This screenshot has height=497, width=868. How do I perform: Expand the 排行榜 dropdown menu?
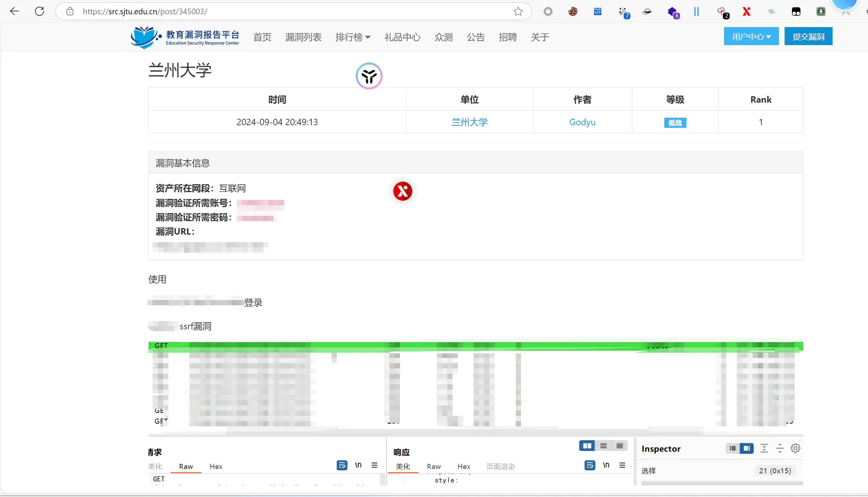point(353,37)
